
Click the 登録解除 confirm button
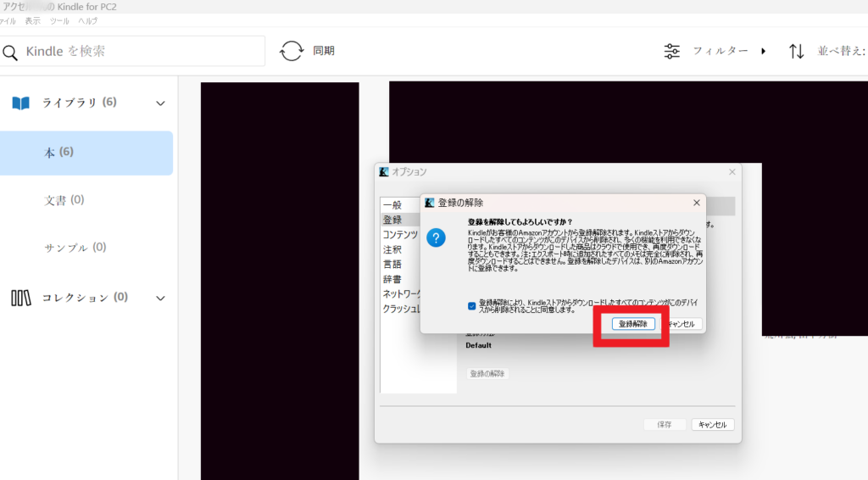coord(633,324)
